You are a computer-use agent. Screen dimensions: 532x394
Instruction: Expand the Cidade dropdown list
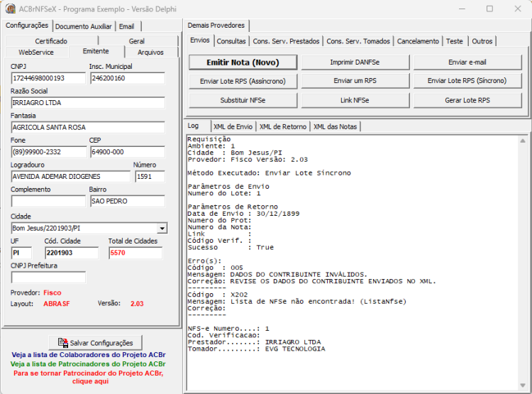click(162, 229)
